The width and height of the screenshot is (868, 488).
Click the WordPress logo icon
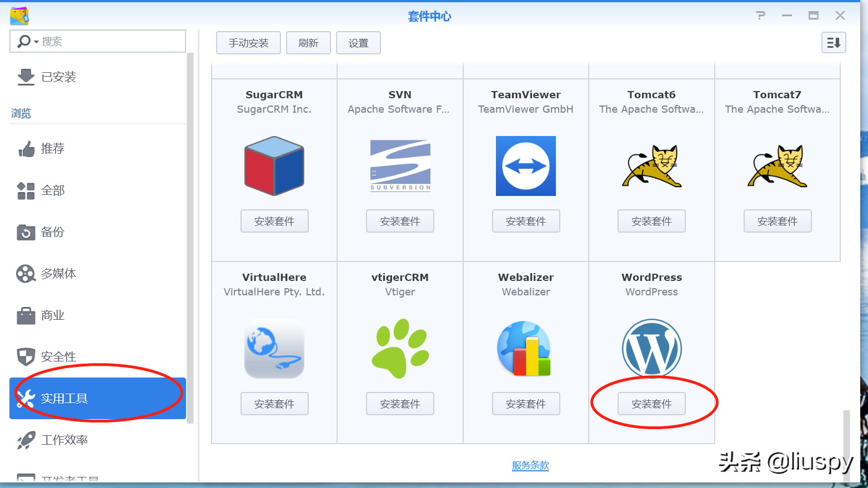pyautogui.click(x=651, y=349)
